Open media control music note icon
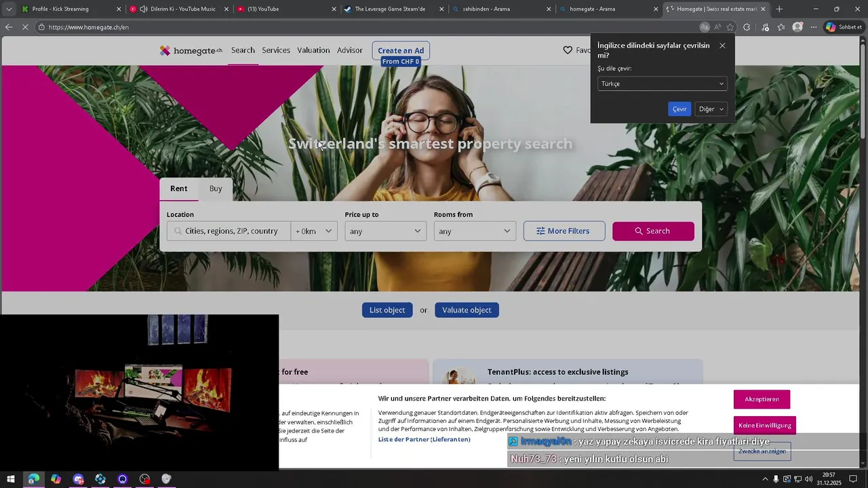Screen dimensions: 868x488 [766, 27]
